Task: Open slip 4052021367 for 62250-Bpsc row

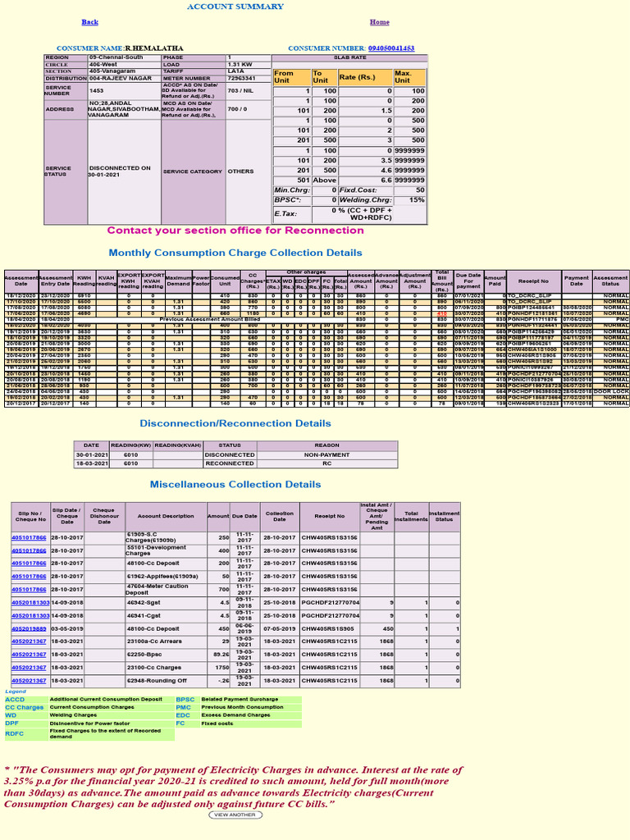Action: [x=29, y=655]
